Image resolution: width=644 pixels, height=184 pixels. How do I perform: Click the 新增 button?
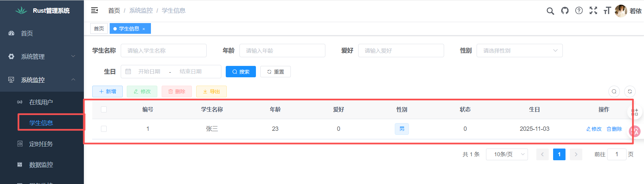107,91
